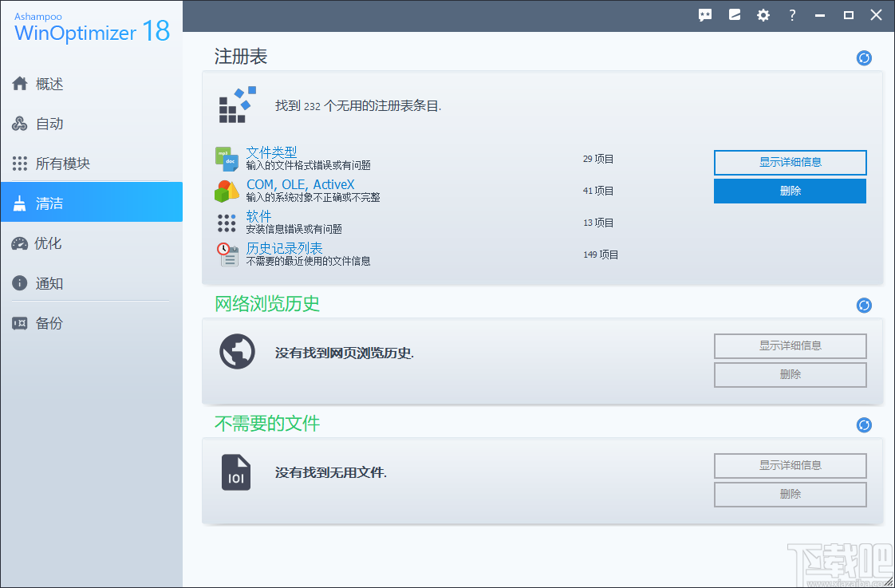Viewport: 895px width, 588px height.
Task: Open the feedback chat icon in titlebar
Action: pyautogui.click(x=704, y=14)
